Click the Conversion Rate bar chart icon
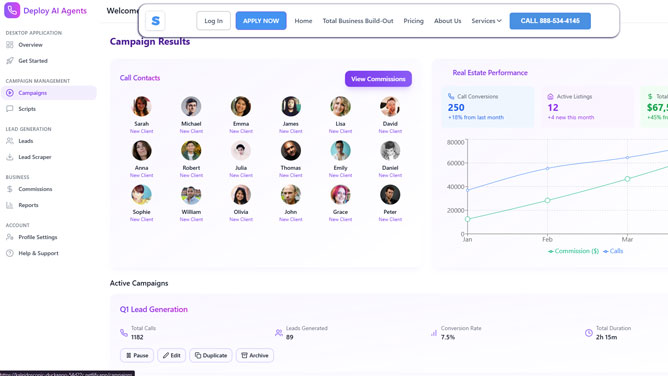Image resolution: width=668 pixels, height=376 pixels. pyautogui.click(x=434, y=333)
